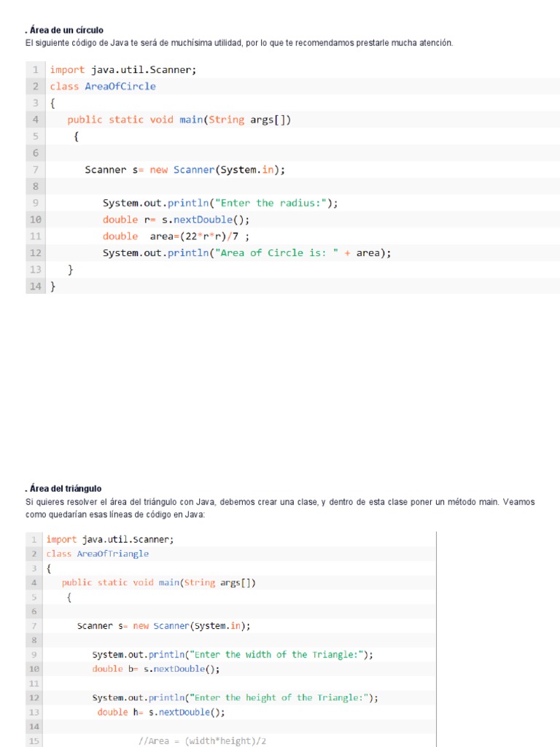The width and height of the screenshot is (560, 747).
Task: Click the AreaOfCircle class name
Action: click(120, 86)
